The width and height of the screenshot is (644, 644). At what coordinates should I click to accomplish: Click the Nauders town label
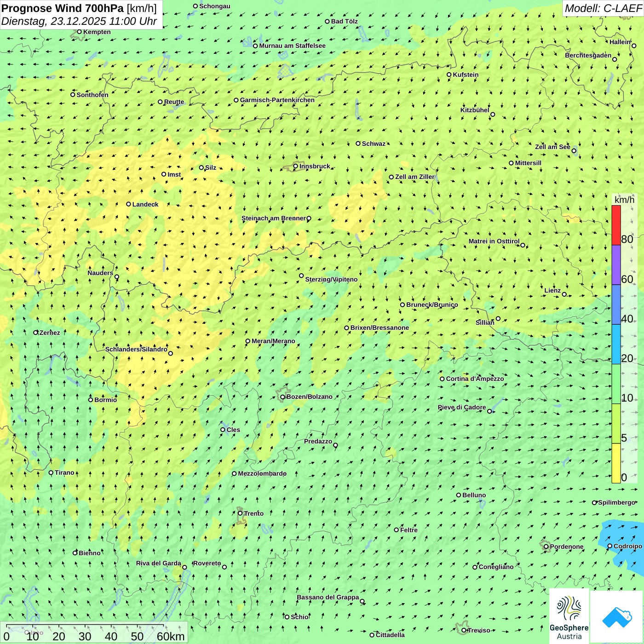point(100,273)
